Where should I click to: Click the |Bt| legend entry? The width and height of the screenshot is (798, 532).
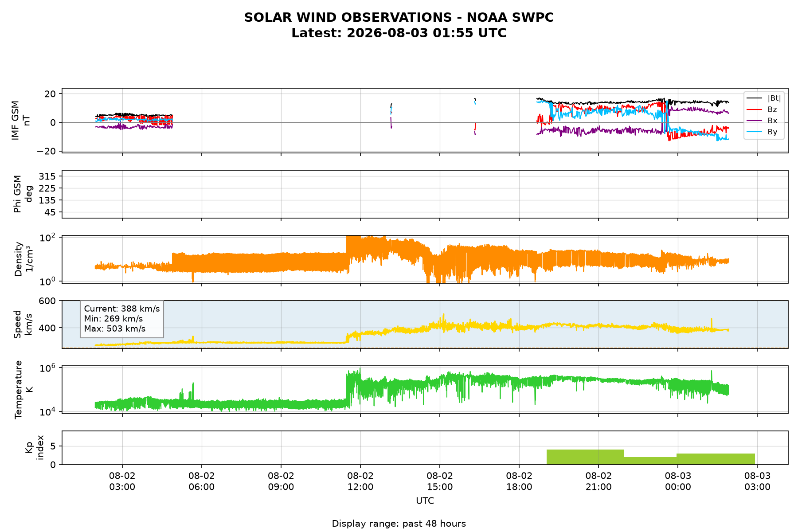(764, 98)
